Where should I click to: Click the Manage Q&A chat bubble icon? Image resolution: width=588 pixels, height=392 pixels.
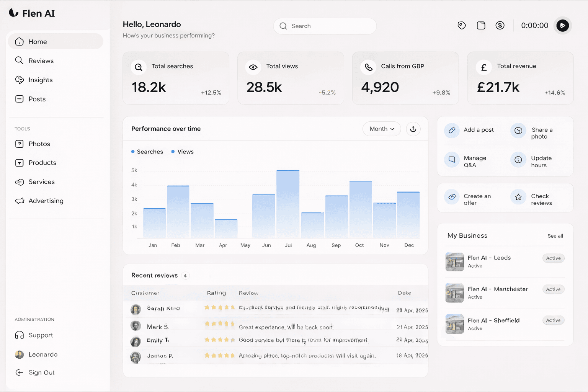click(x=452, y=160)
